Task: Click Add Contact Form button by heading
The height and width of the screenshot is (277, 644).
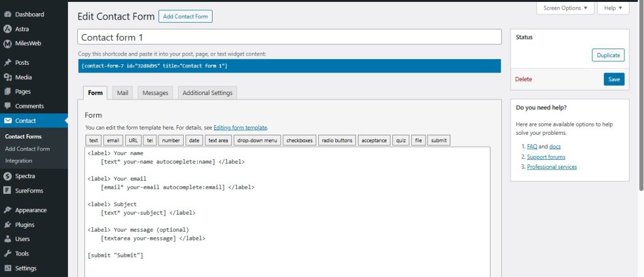Action: [x=186, y=16]
